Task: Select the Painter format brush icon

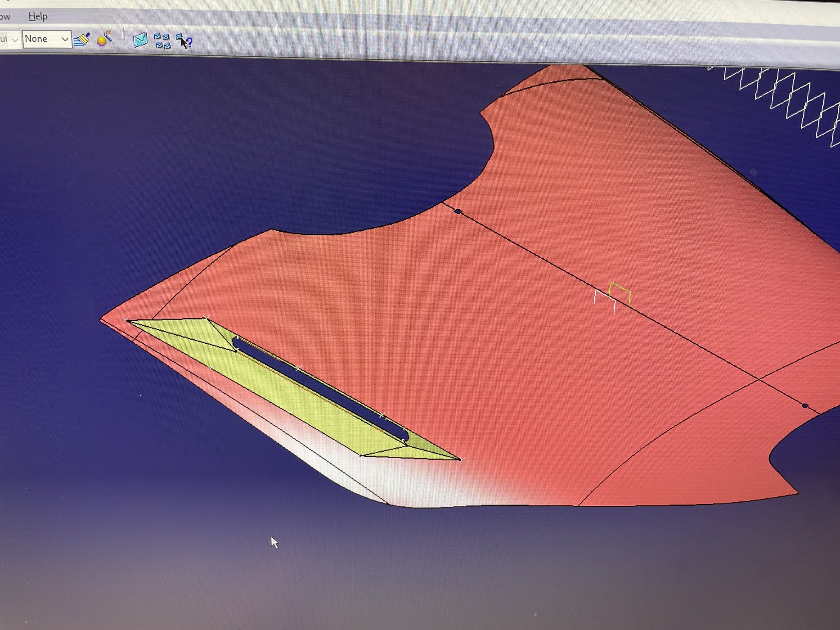Action: [x=82, y=40]
